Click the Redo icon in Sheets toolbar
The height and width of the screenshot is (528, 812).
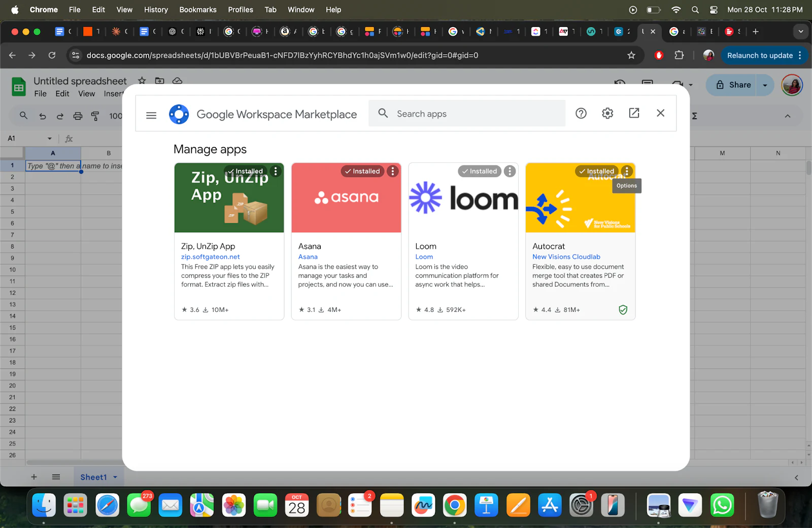[60, 116]
